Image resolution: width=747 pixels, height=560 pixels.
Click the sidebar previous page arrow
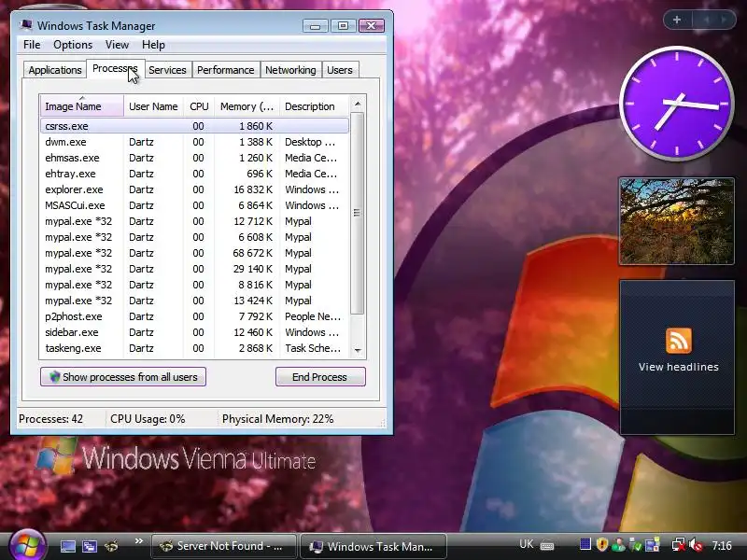707,20
